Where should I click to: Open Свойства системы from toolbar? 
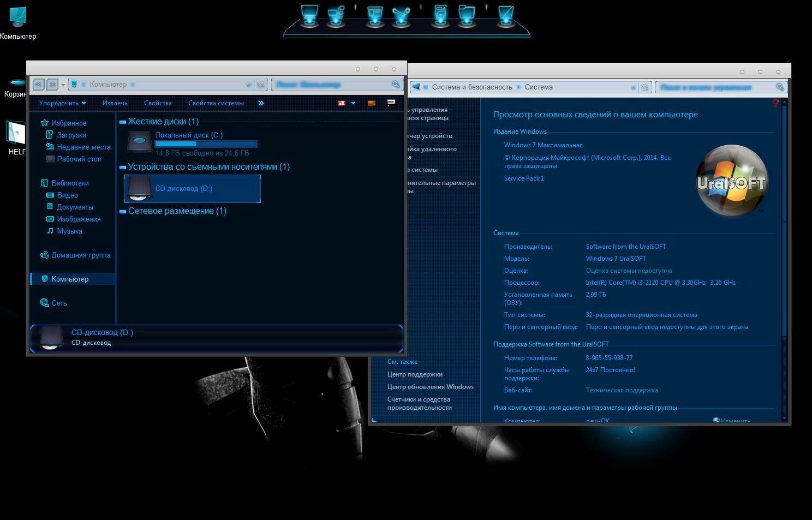(x=216, y=103)
